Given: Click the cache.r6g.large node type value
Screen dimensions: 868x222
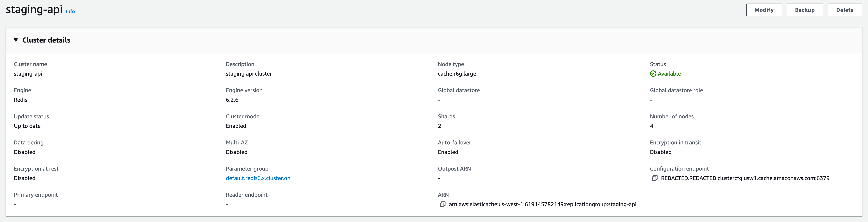Looking at the screenshot, I should click(457, 74).
